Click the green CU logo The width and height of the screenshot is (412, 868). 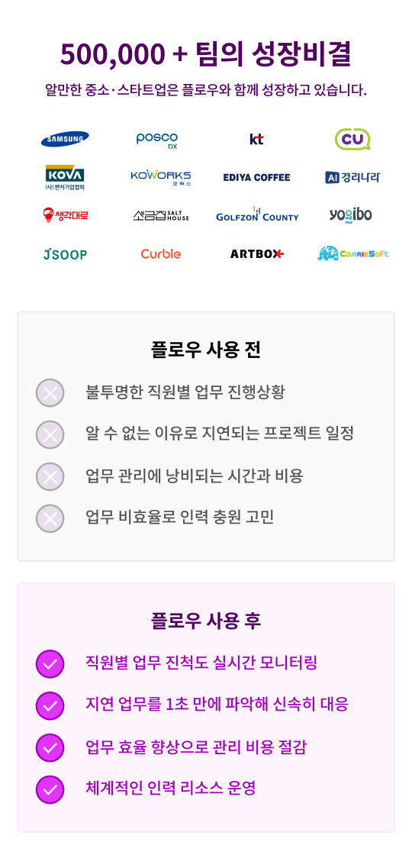click(x=352, y=139)
